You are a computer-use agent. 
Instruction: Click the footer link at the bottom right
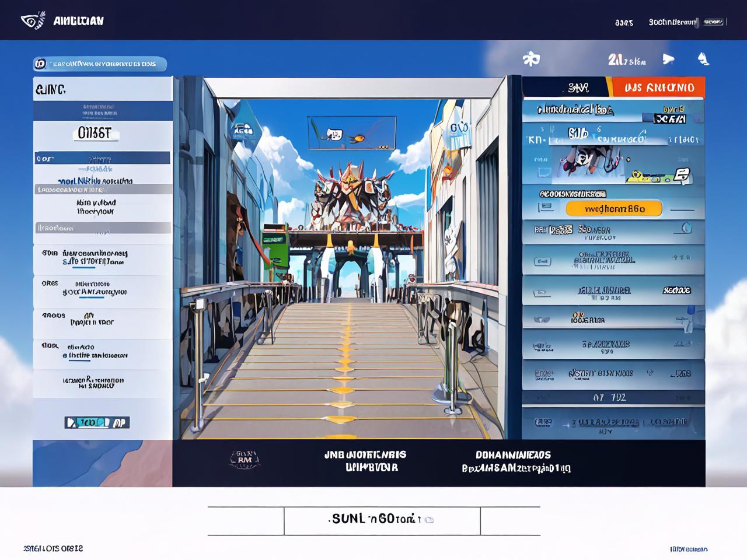[689, 549]
